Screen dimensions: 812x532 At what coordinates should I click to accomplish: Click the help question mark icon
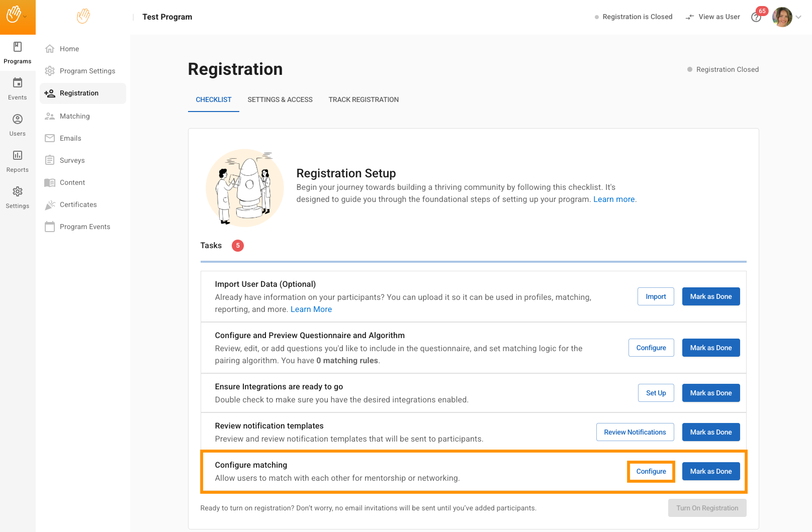point(756,18)
